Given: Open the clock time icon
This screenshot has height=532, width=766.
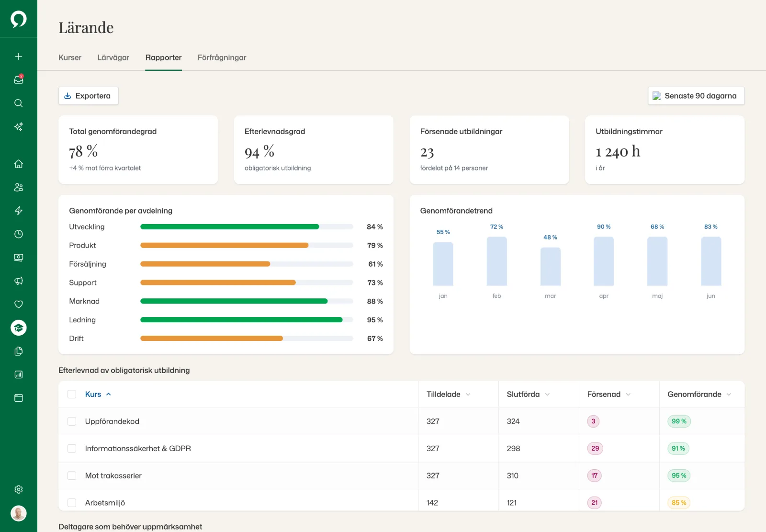Looking at the screenshot, I should (19, 234).
